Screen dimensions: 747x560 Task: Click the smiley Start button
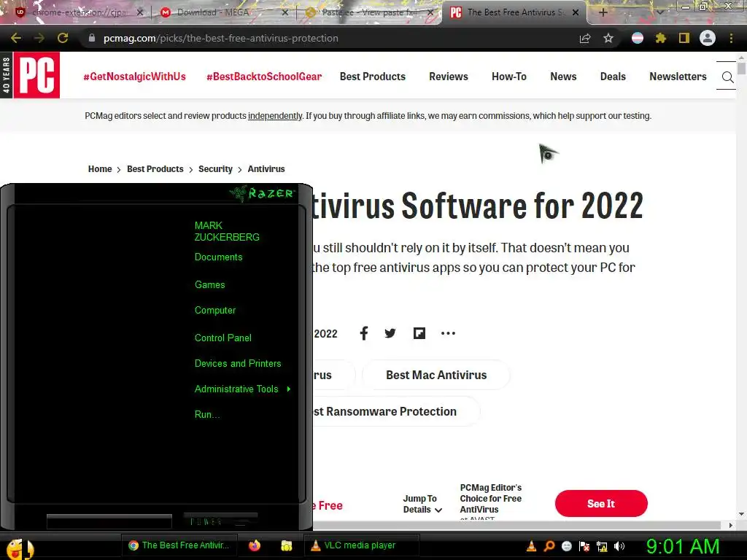click(x=18, y=548)
